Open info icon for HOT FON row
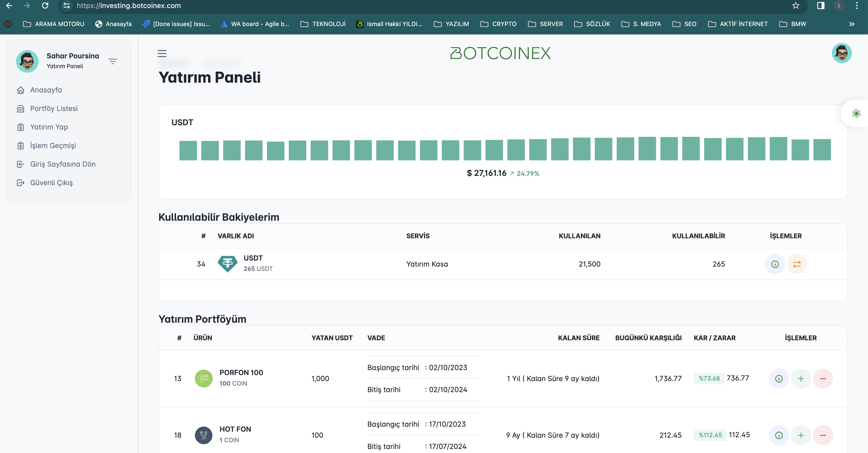 pos(779,435)
